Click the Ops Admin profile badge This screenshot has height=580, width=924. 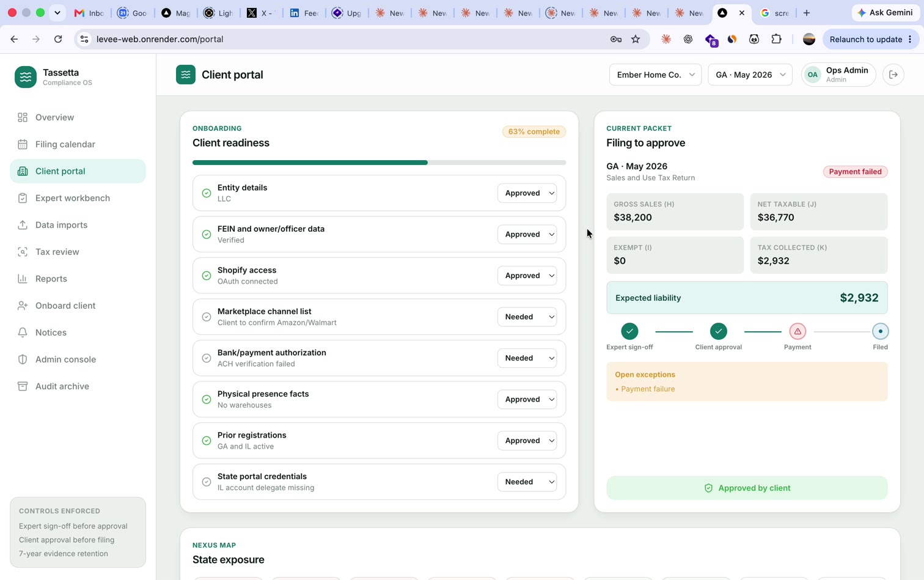(x=838, y=75)
